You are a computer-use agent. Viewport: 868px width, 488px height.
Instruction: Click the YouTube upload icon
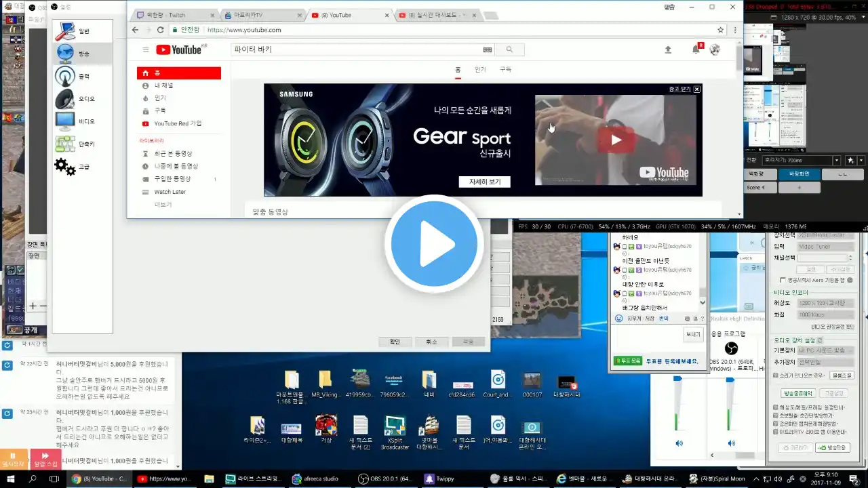668,49
